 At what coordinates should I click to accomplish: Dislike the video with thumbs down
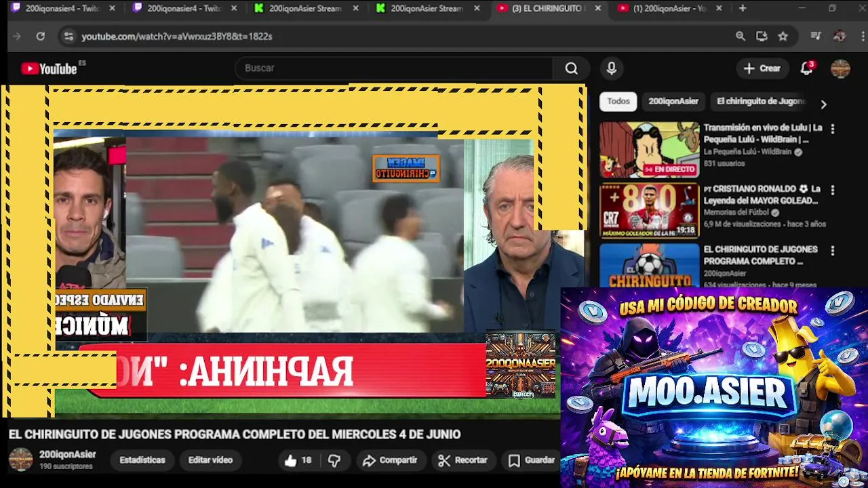pyautogui.click(x=334, y=460)
